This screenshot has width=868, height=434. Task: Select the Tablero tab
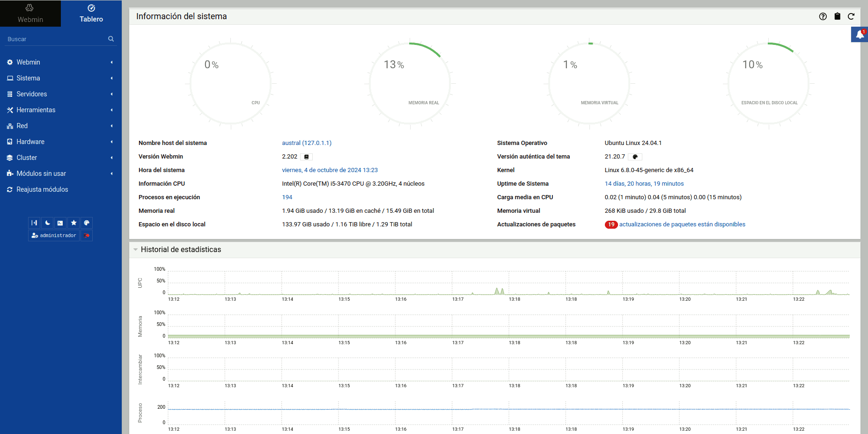click(91, 14)
